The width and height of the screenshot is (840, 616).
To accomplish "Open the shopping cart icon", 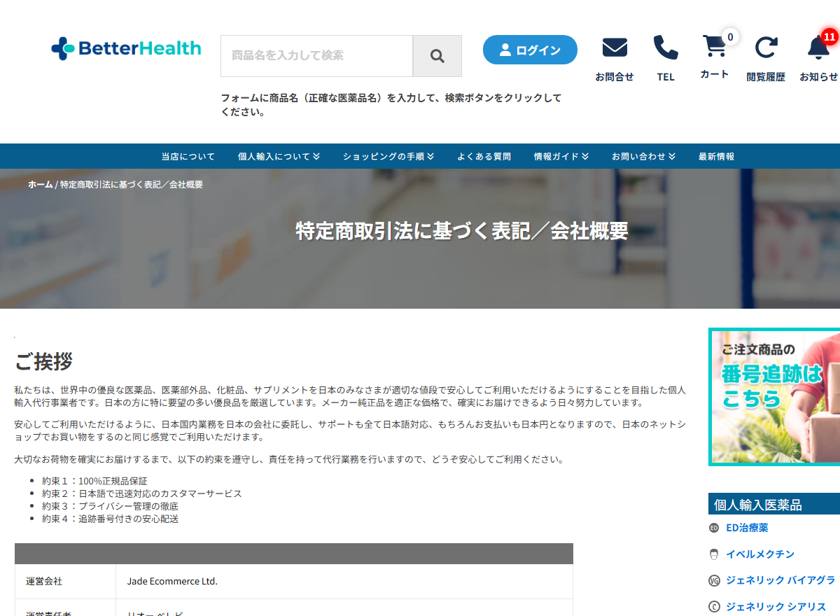I will [x=715, y=46].
